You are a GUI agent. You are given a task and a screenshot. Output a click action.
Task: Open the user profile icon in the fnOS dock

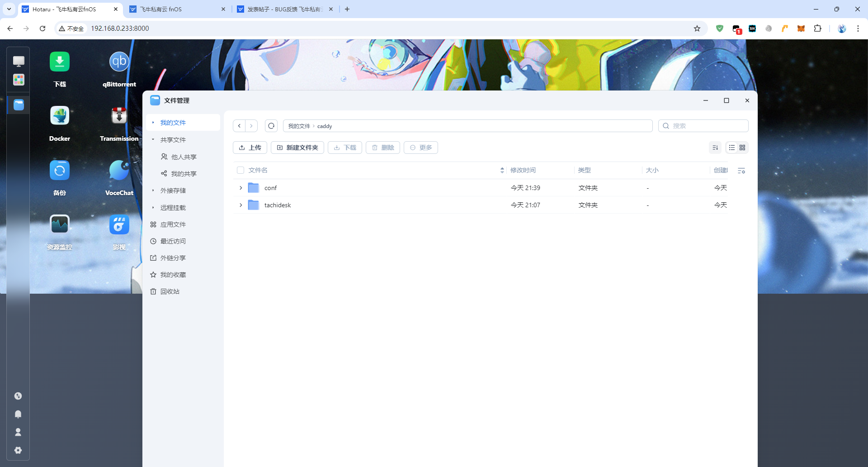[x=18, y=432]
